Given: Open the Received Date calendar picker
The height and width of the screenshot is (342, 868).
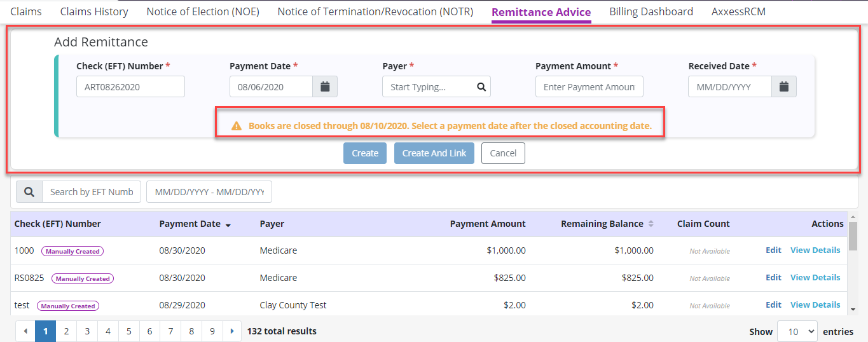Looking at the screenshot, I should [x=784, y=87].
